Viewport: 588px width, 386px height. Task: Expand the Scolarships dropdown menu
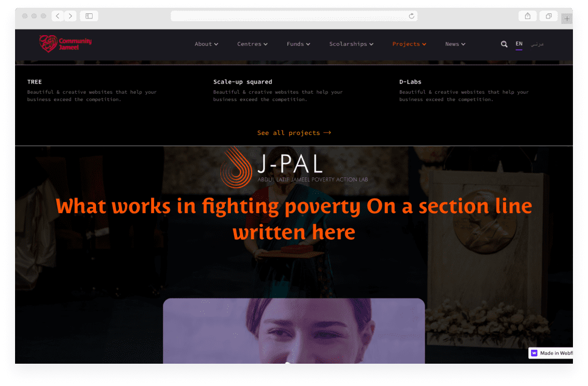click(x=351, y=44)
